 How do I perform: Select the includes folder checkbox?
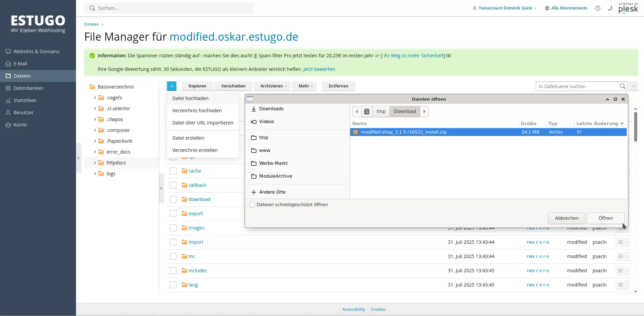coord(173,271)
